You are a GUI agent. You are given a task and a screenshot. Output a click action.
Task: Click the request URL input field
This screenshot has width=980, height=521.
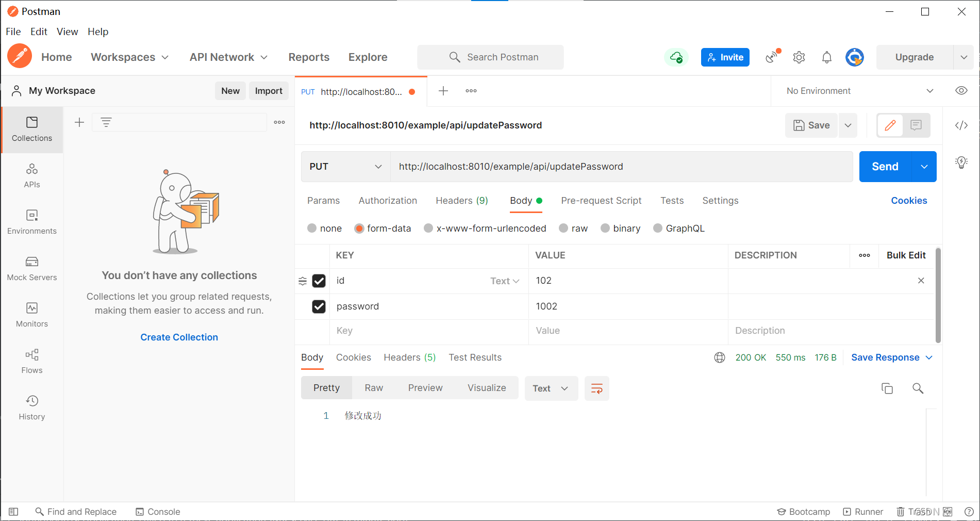tap(621, 167)
